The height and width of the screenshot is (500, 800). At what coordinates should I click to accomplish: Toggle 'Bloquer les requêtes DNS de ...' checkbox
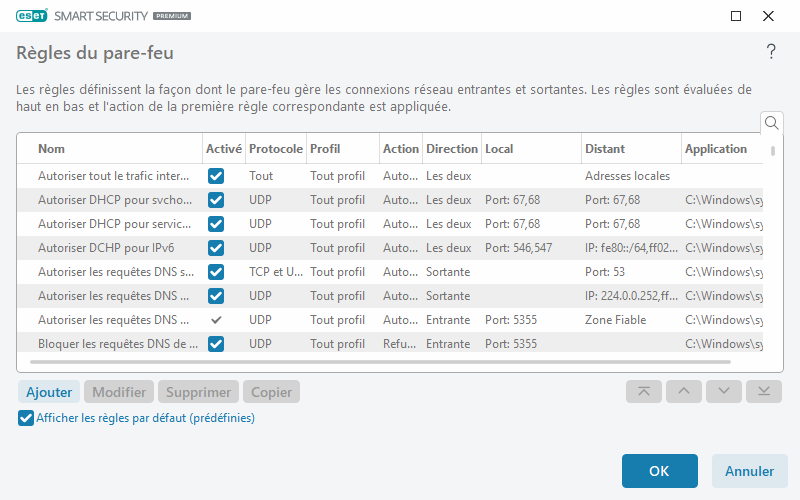point(216,344)
